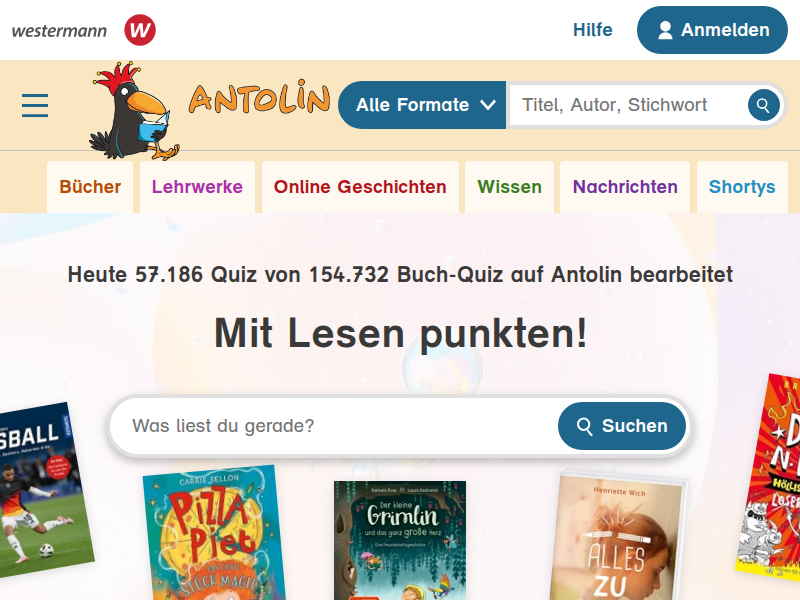Click the westermann text logo
800x600 pixels.
pyautogui.click(x=59, y=31)
